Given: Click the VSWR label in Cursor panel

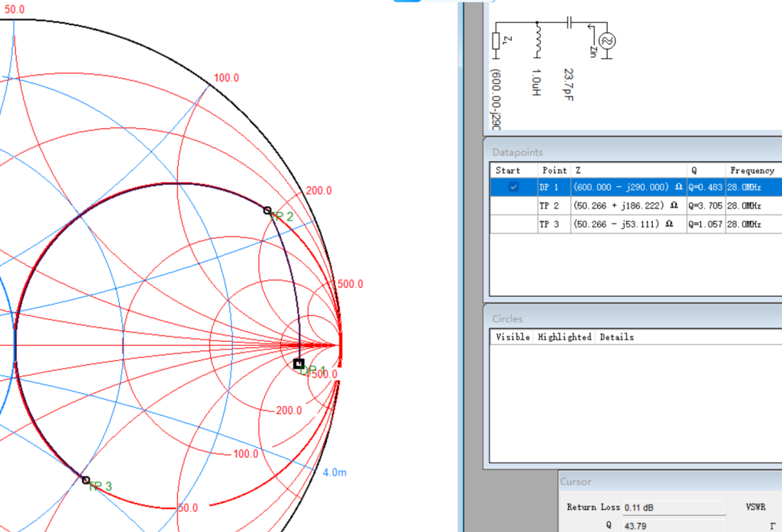Looking at the screenshot, I should pos(755,507).
